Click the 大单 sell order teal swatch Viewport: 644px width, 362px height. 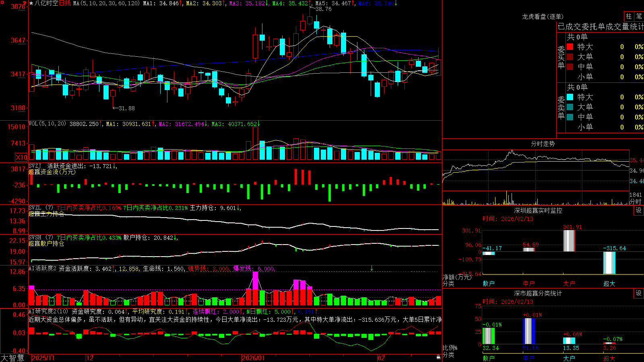pyautogui.click(x=570, y=107)
